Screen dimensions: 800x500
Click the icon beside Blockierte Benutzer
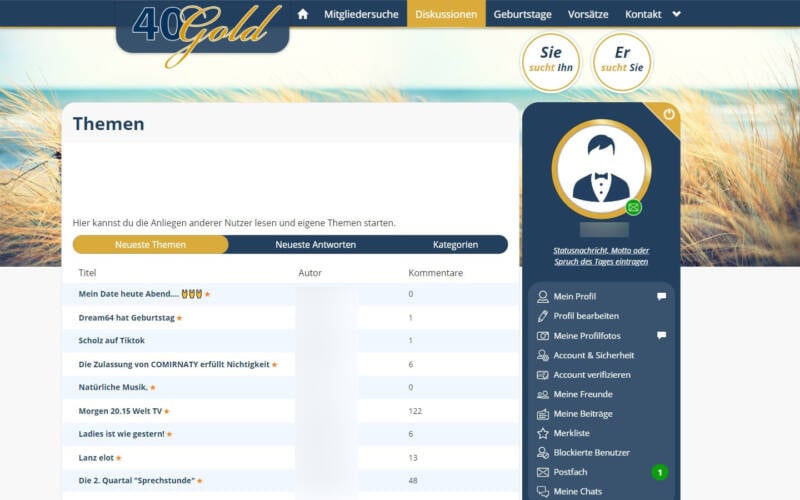point(543,453)
